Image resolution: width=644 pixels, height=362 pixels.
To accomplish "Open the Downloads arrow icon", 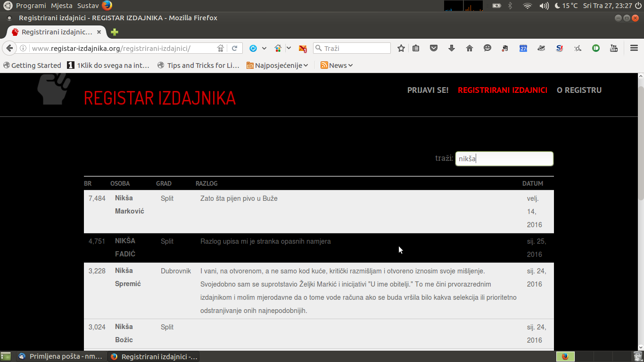I will 451,48.
